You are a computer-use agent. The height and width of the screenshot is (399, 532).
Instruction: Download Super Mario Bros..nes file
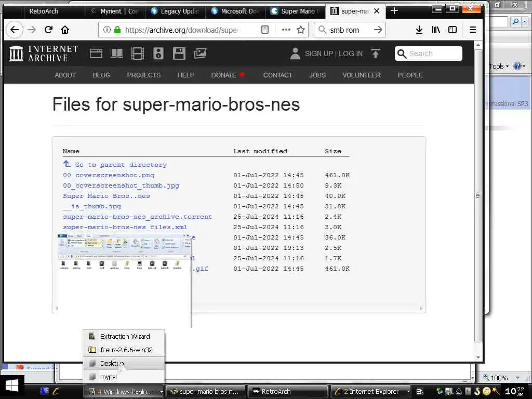106,196
